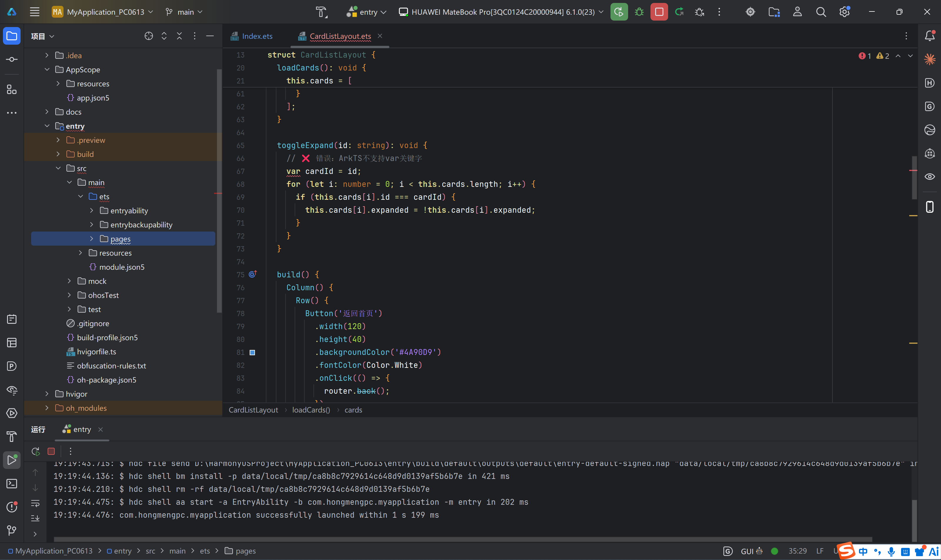Collapse the AppScope folder
The image size is (941, 560).
click(47, 69)
